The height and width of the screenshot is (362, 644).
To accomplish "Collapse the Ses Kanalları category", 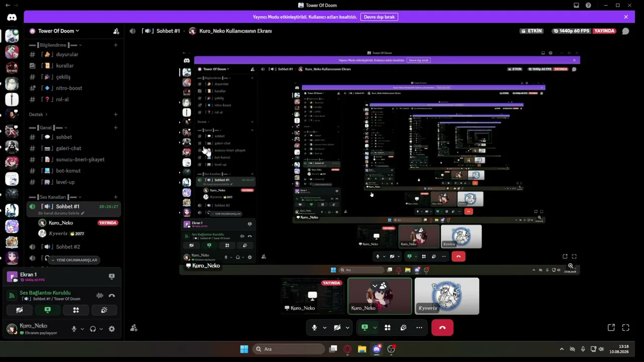I will [55, 197].
